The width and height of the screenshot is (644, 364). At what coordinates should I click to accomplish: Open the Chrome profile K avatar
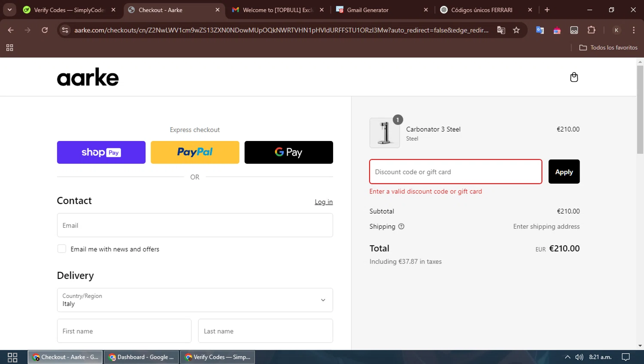coord(617,30)
